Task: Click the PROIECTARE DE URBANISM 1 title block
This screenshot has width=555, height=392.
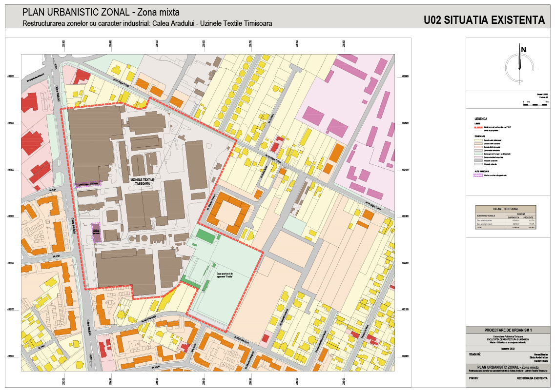Action: pos(507,331)
